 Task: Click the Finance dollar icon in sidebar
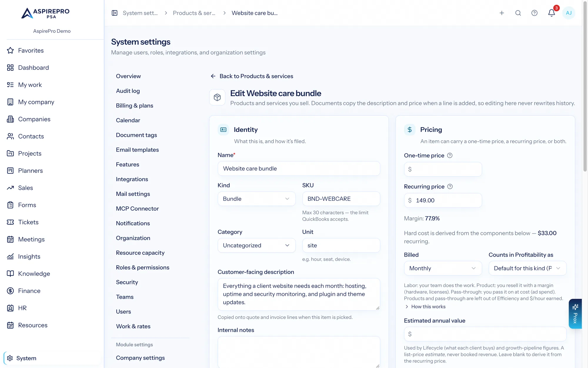pos(10,291)
